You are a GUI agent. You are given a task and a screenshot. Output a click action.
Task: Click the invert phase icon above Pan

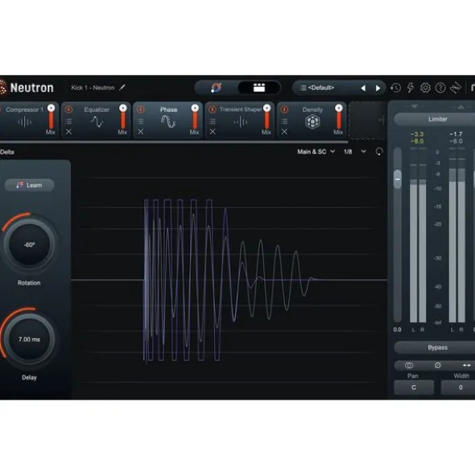coord(437,365)
